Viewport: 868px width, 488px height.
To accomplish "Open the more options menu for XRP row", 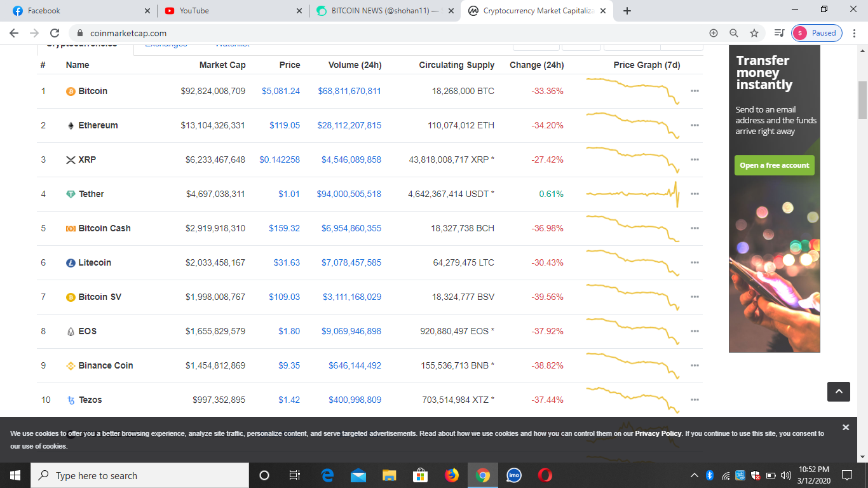I will [x=695, y=160].
